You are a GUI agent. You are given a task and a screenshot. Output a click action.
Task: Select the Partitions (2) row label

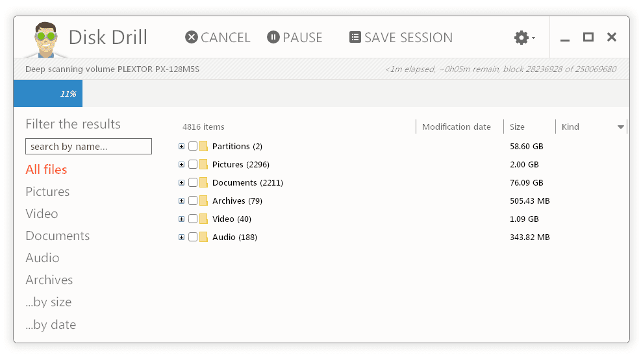[x=237, y=146]
